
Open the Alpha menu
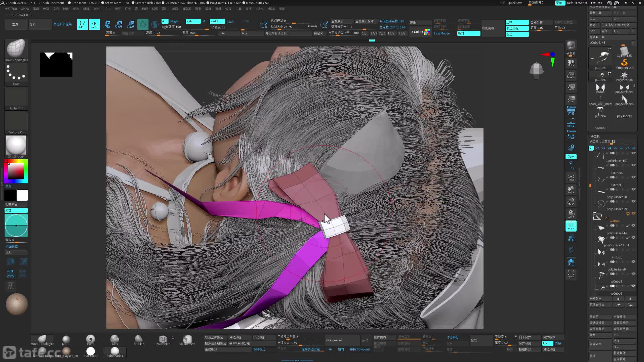(25, 9)
